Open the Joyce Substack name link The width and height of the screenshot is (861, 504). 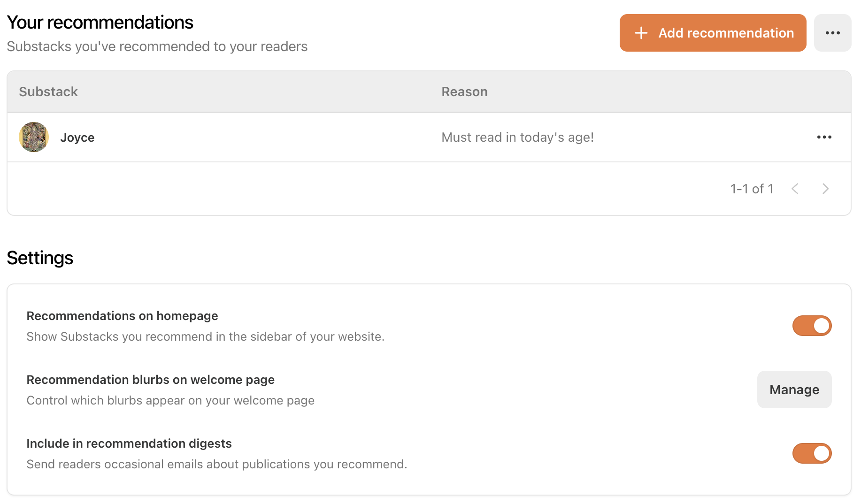tap(77, 137)
